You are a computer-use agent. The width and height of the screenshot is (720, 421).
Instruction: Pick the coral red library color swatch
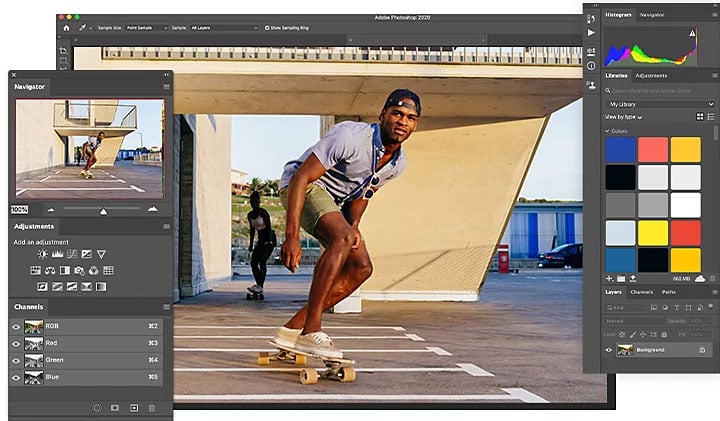(655, 150)
